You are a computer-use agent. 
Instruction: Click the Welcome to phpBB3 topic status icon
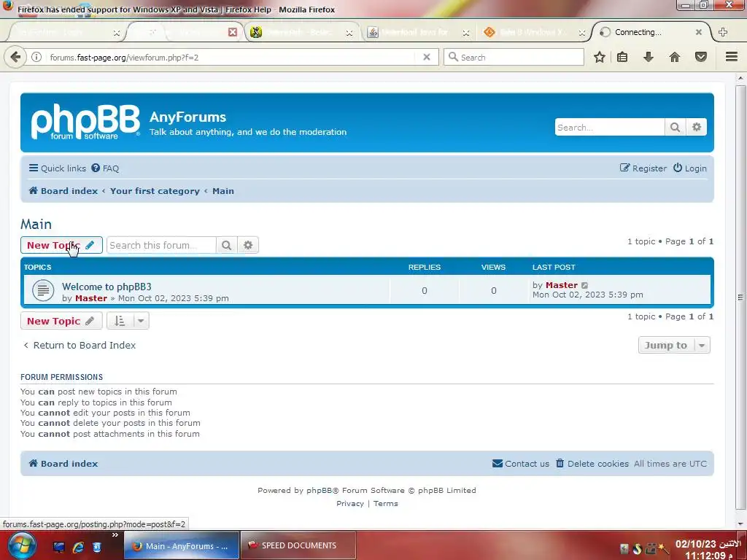point(43,290)
